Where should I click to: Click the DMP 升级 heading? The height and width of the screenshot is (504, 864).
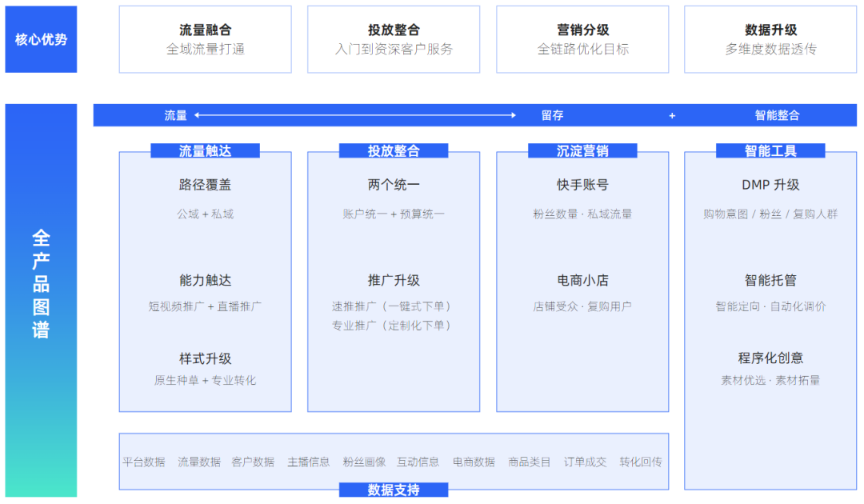click(x=770, y=185)
